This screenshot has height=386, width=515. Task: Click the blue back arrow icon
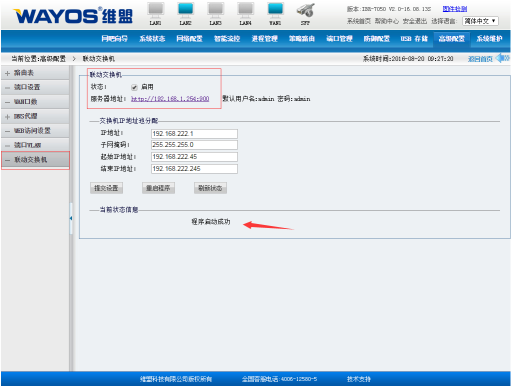[x=503, y=58]
